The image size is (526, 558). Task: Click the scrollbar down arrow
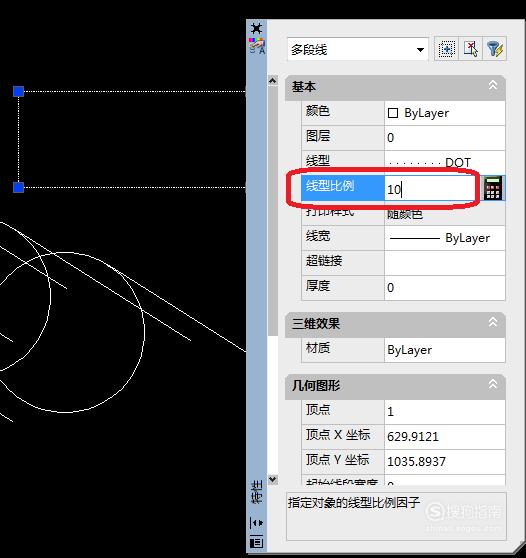(273, 479)
